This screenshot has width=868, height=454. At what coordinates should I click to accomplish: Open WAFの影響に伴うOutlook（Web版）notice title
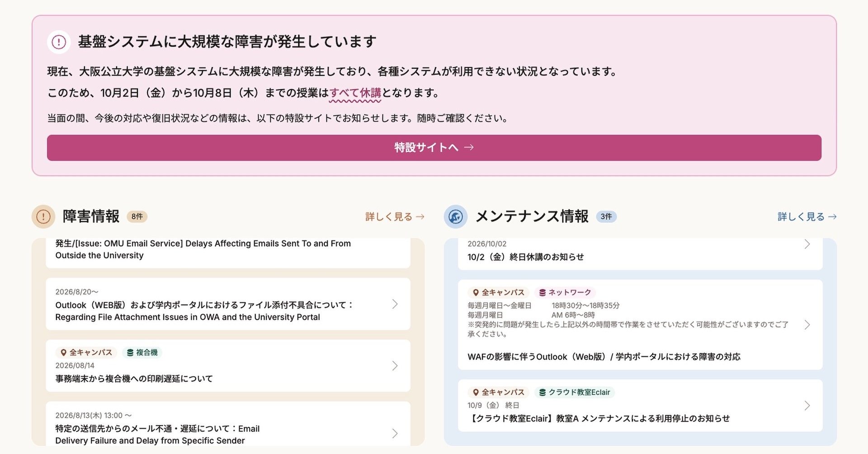(x=604, y=357)
